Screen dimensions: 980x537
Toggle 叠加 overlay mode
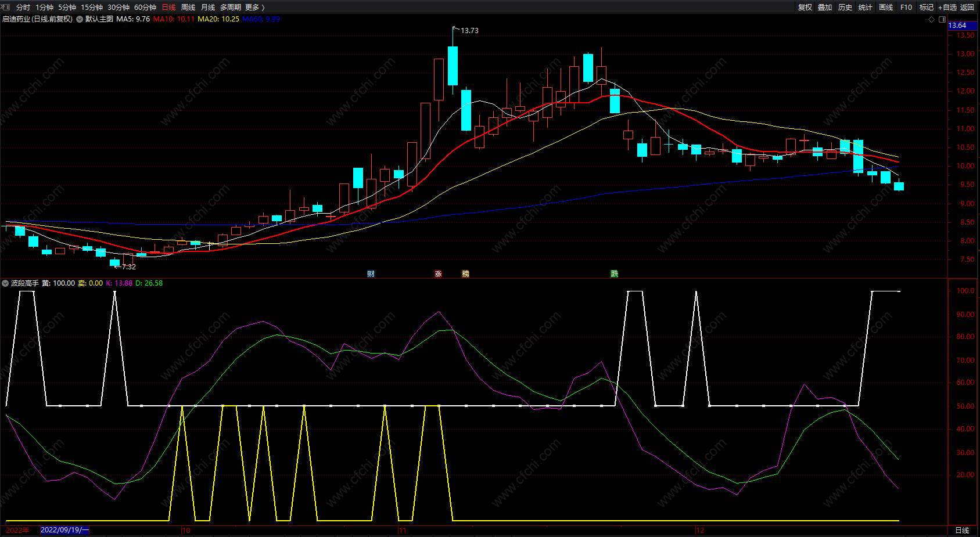[x=825, y=7]
